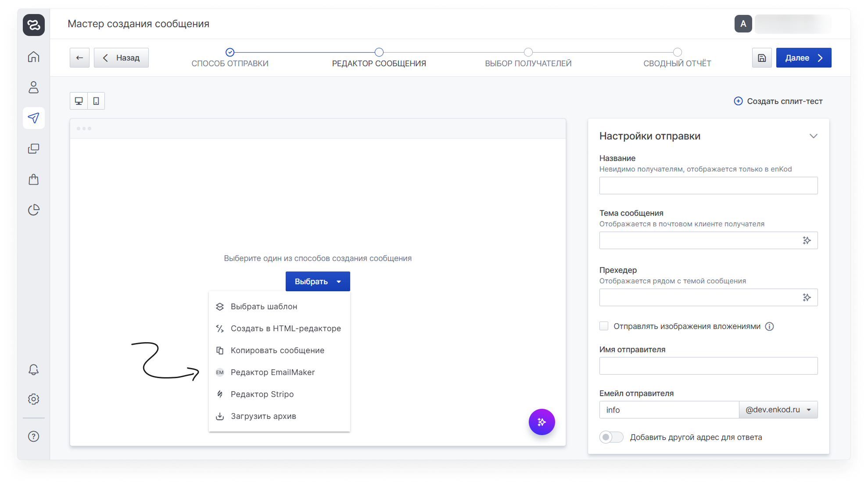The height and width of the screenshot is (486, 868).
Task: Open the copy windows icon in sidebar
Action: click(34, 149)
